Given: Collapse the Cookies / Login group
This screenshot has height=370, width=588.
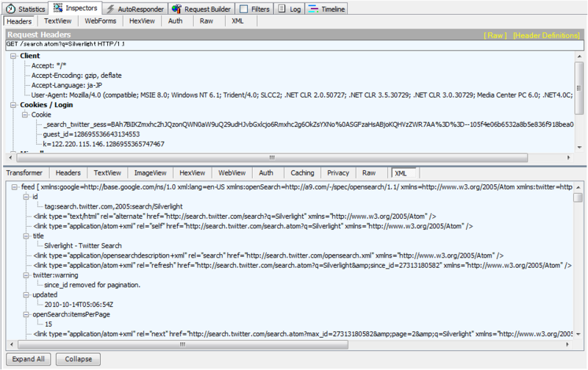Looking at the screenshot, I should pyautogui.click(x=13, y=105).
